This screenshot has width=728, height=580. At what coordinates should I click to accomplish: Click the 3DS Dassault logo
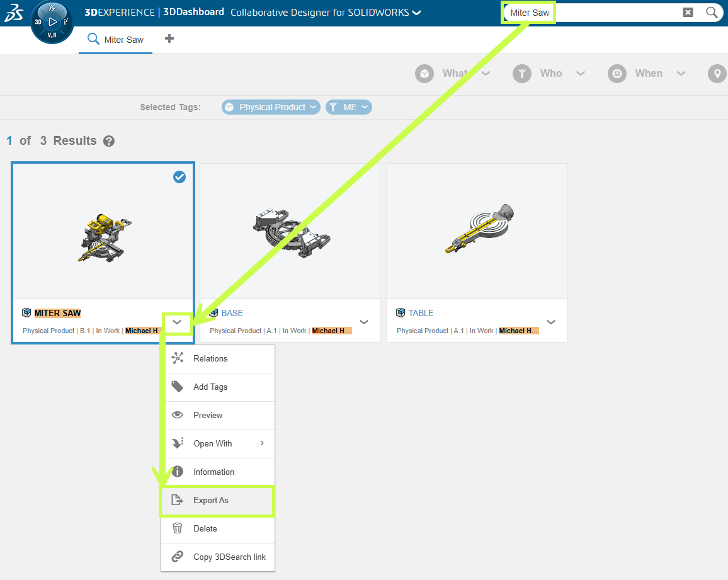pos(14,13)
